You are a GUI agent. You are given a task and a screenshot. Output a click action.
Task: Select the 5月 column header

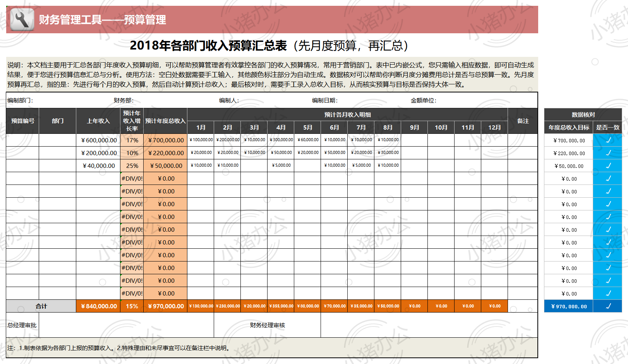(x=307, y=128)
